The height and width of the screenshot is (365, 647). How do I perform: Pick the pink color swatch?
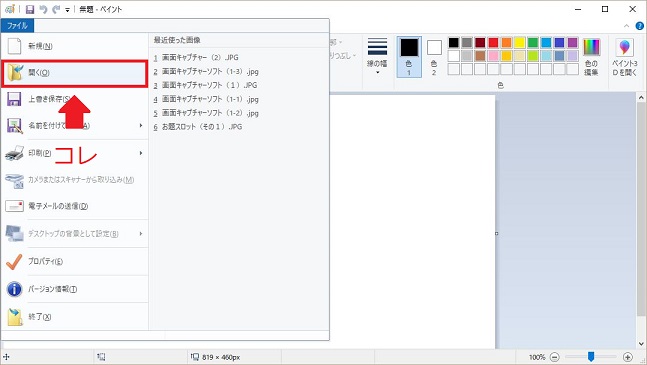493,55
